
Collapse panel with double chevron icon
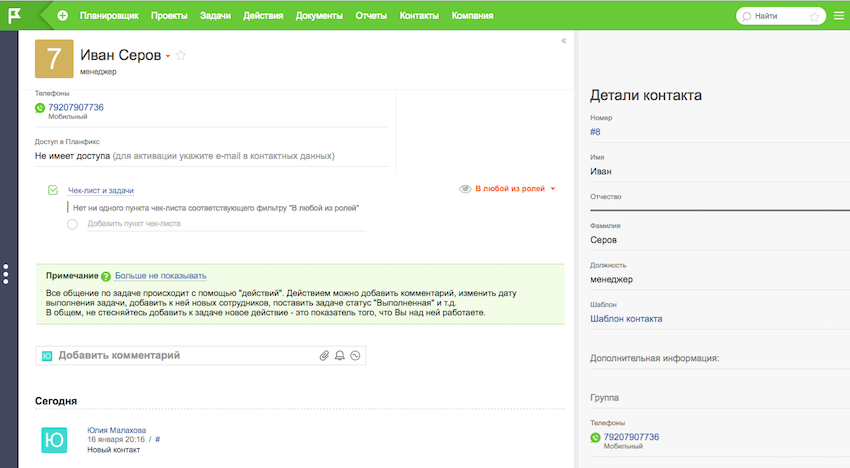564,41
